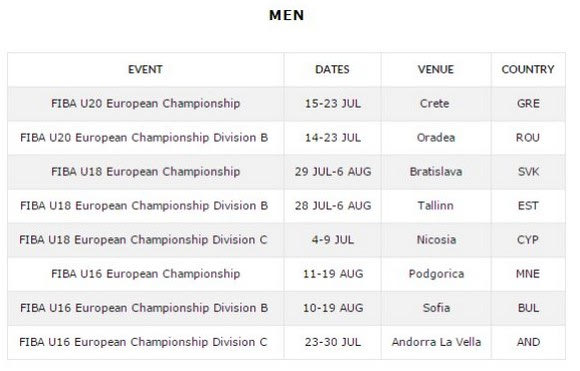Click the DATES column header

click(x=332, y=70)
